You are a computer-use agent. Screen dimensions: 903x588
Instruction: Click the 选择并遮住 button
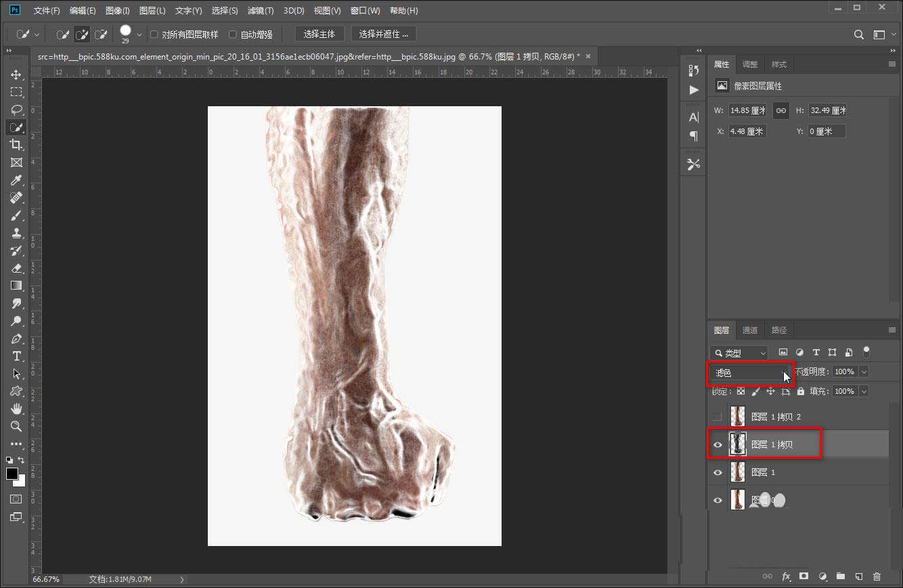tap(383, 34)
